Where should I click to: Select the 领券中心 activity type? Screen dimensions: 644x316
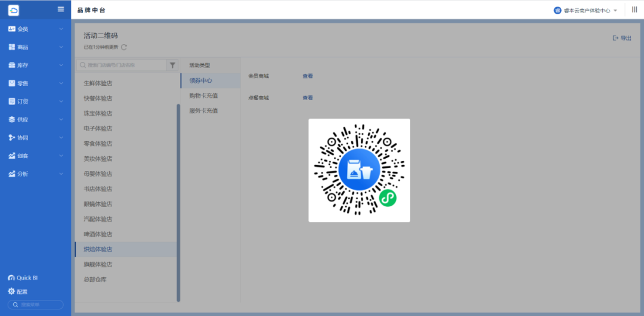tap(210, 80)
